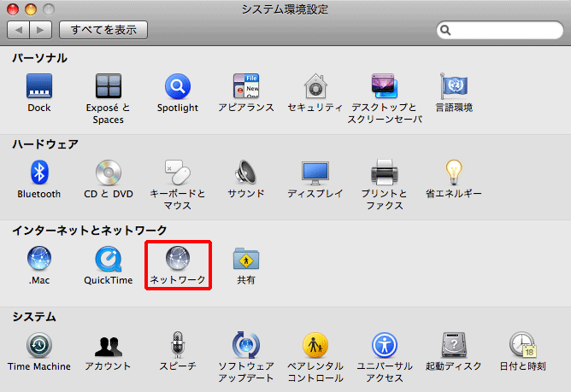This screenshot has width=571, height=392.
Task: Open 共有 sharing folder icon
Action: 246,259
